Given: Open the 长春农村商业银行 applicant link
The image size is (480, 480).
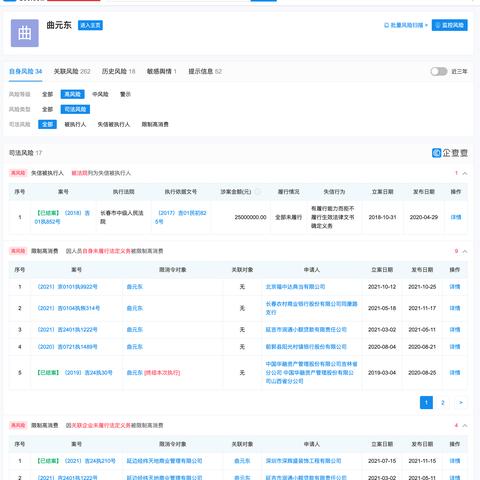Looking at the screenshot, I should [x=311, y=308].
